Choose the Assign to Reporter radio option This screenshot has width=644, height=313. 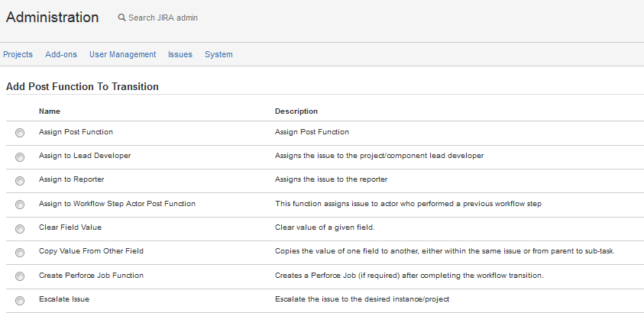tap(20, 180)
